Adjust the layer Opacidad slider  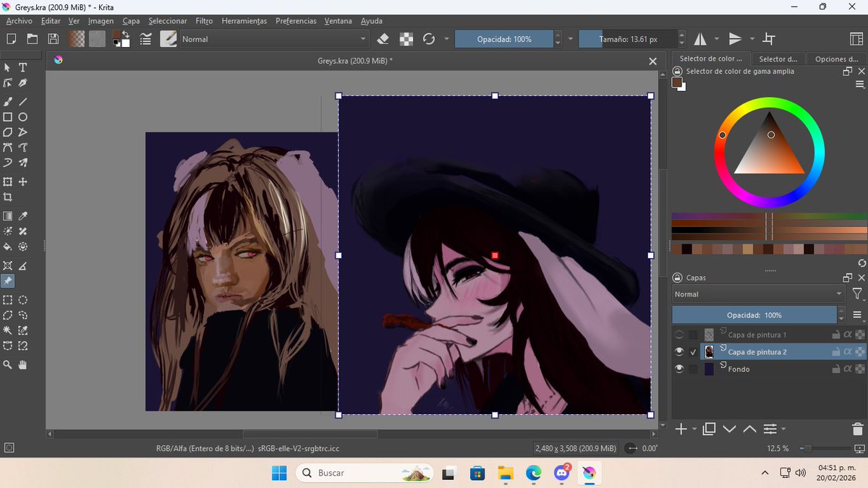(x=754, y=315)
